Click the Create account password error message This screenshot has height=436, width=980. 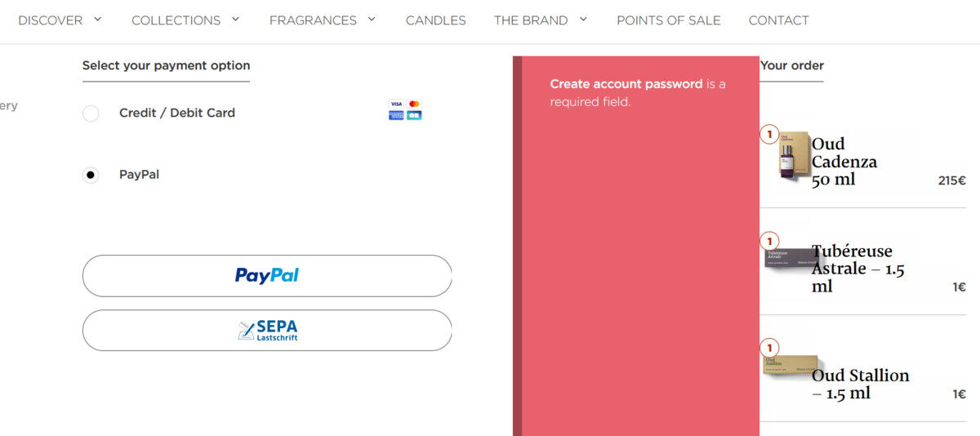coord(638,93)
